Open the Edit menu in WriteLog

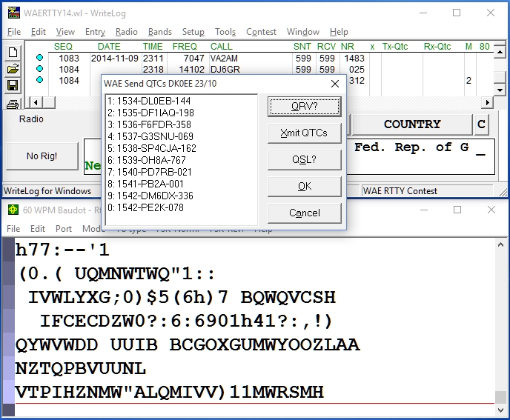39,32
